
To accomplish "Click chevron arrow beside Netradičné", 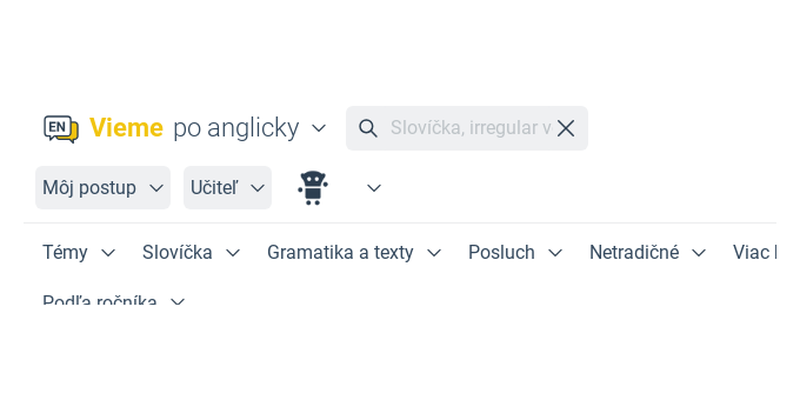I will click(x=699, y=253).
